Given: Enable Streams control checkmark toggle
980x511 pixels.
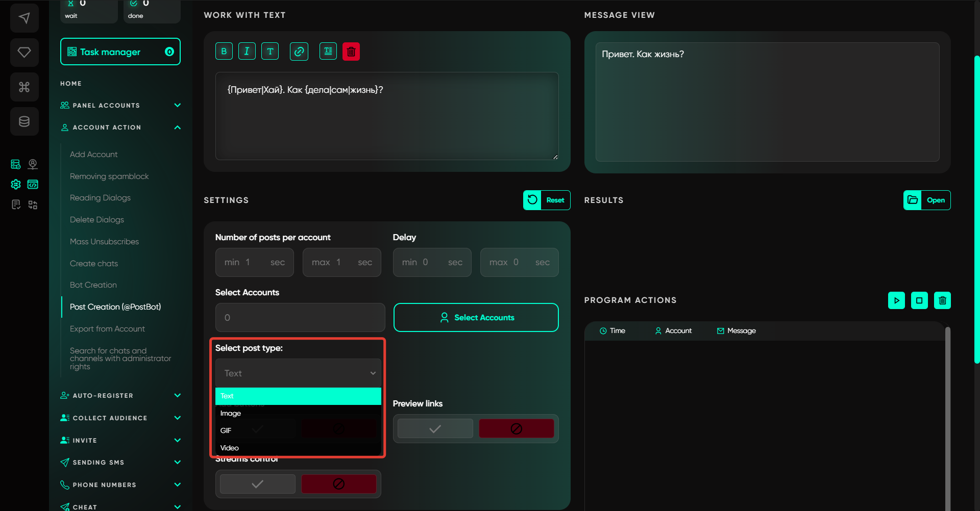Looking at the screenshot, I should click(x=258, y=484).
